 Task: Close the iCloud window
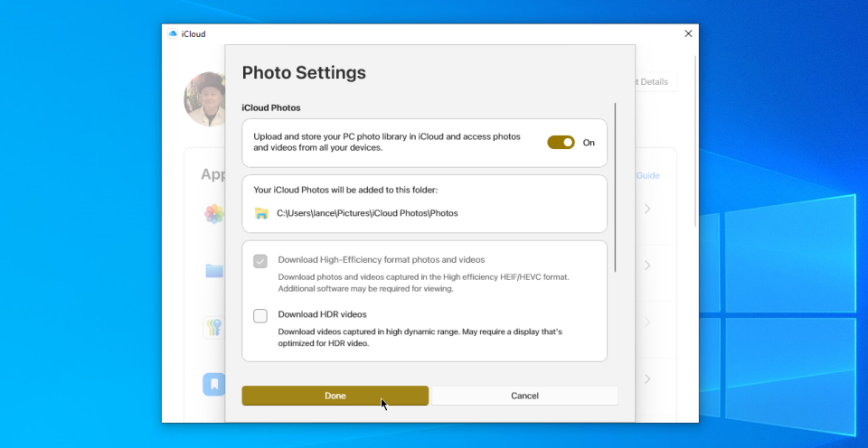[x=688, y=33]
